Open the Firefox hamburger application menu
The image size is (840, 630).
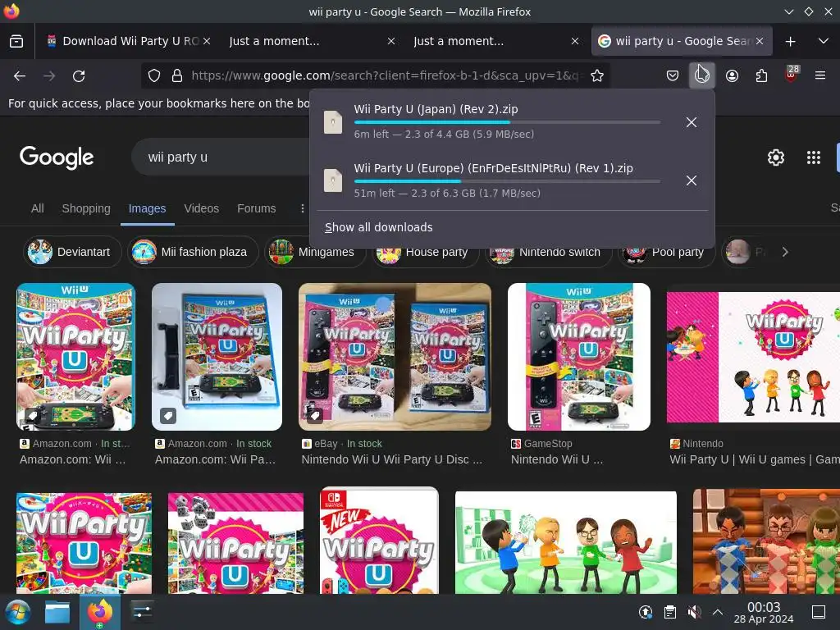pyautogui.click(x=819, y=76)
